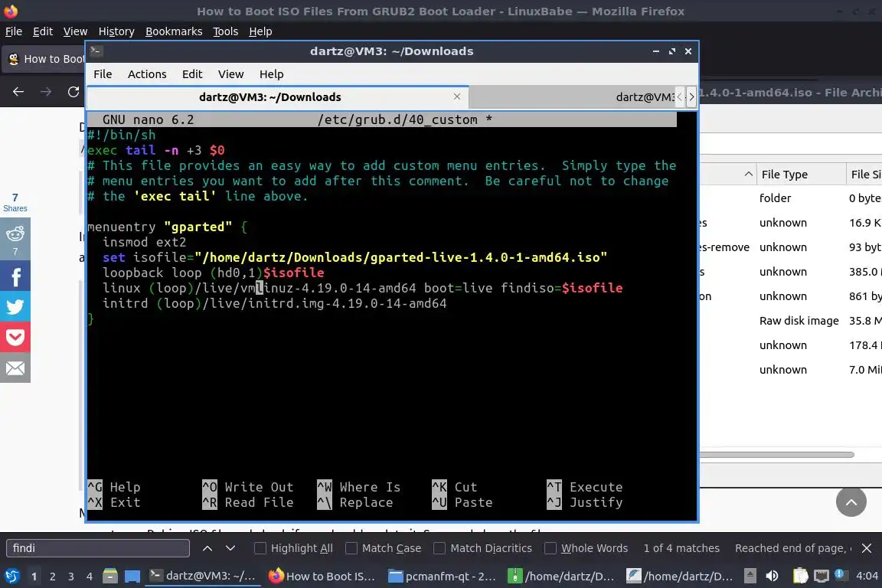Viewport: 882px width, 588px height.
Task: Click the 'initrd (loop)/live/initrd.img' line in nano
Action: pos(275,304)
